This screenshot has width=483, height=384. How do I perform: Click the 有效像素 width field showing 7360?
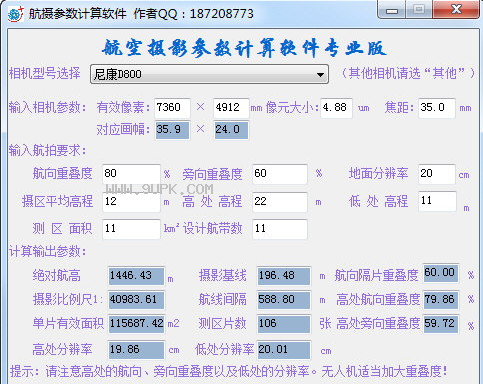coord(172,108)
